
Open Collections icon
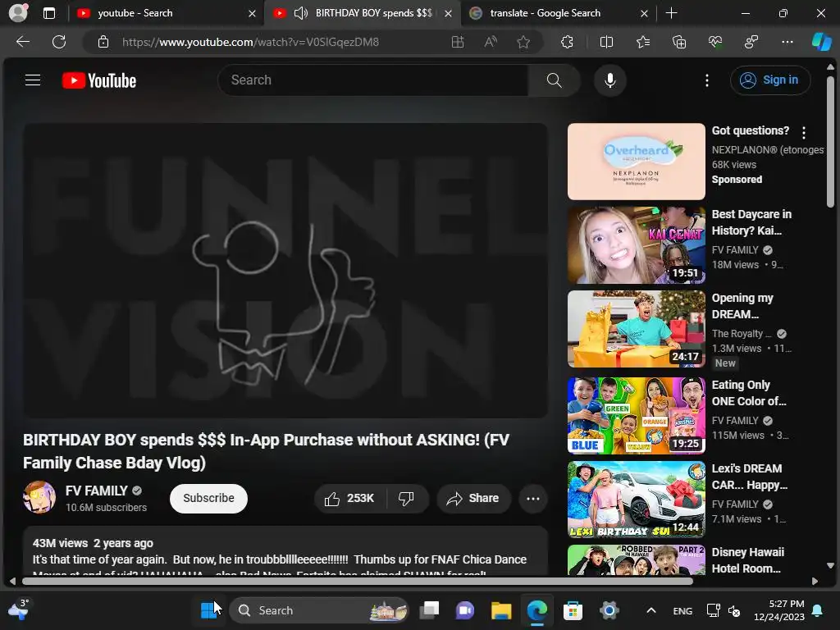678,42
